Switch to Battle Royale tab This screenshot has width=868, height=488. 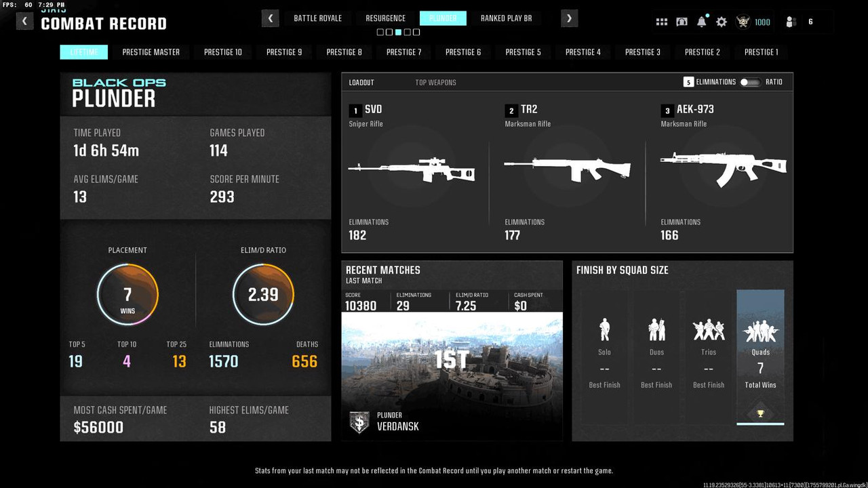tap(317, 18)
